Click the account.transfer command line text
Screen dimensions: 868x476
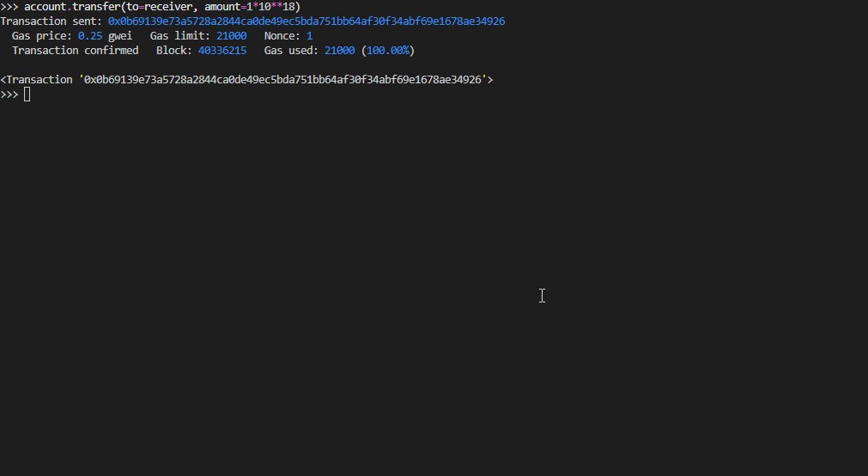(162, 7)
